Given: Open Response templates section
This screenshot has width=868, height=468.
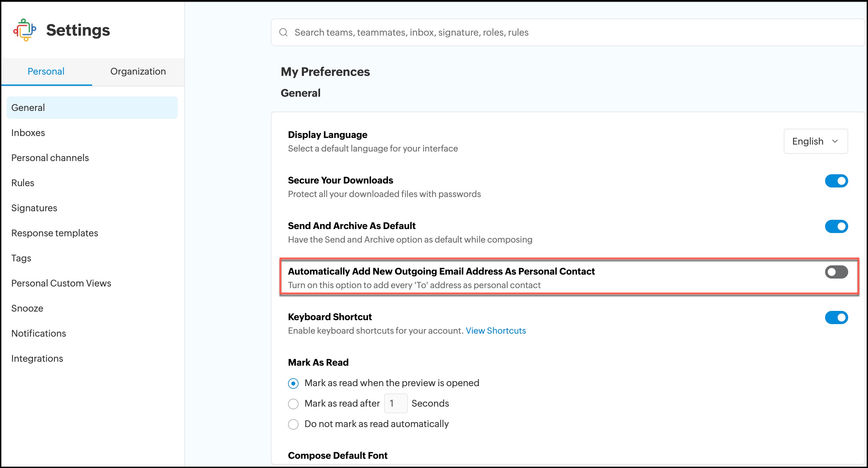Looking at the screenshot, I should pyautogui.click(x=54, y=233).
